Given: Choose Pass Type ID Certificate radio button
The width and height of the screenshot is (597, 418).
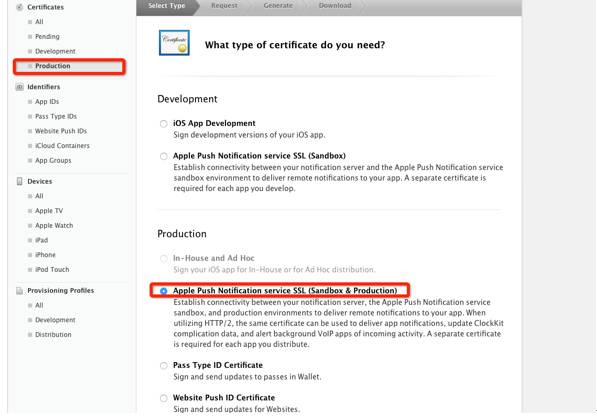Looking at the screenshot, I should [x=163, y=365].
